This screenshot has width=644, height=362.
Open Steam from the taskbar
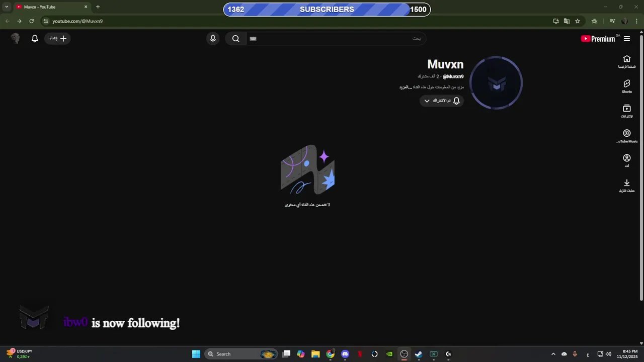[419, 354]
